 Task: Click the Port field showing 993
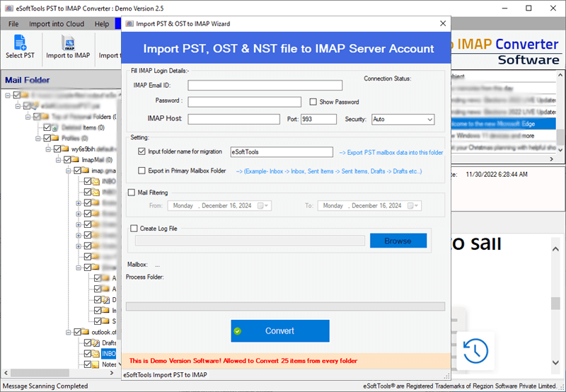[x=319, y=119]
